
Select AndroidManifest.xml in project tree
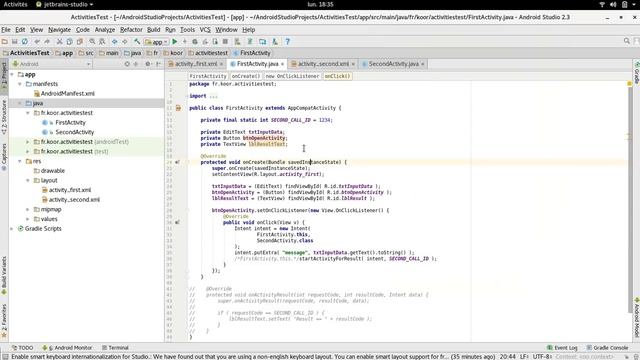tap(67, 93)
